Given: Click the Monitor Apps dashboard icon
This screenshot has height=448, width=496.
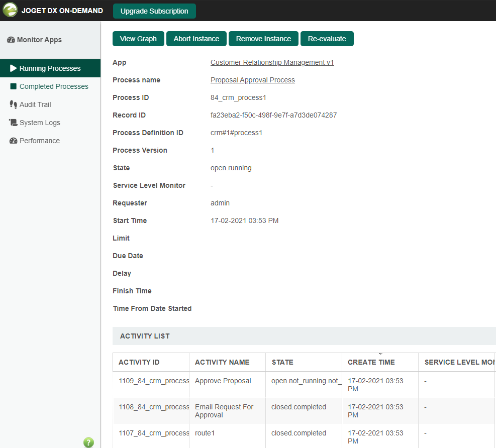Looking at the screenshot, I should [x=11, y=40].
